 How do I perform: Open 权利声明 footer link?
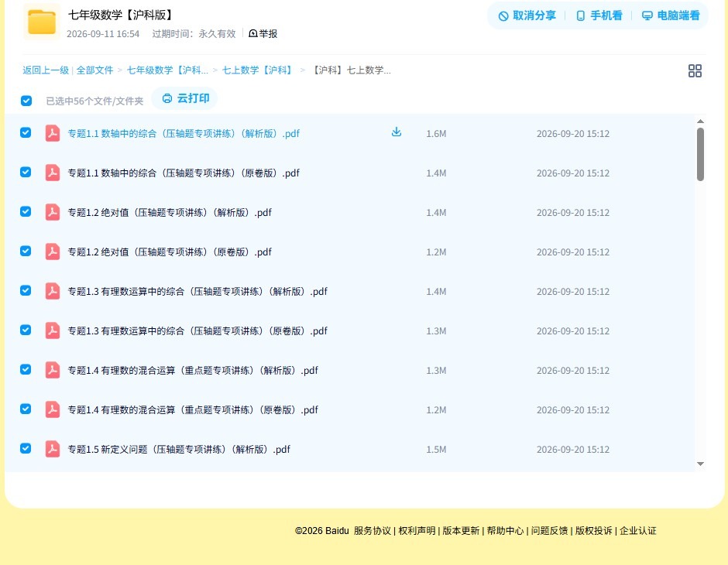(x=417, y=531)
